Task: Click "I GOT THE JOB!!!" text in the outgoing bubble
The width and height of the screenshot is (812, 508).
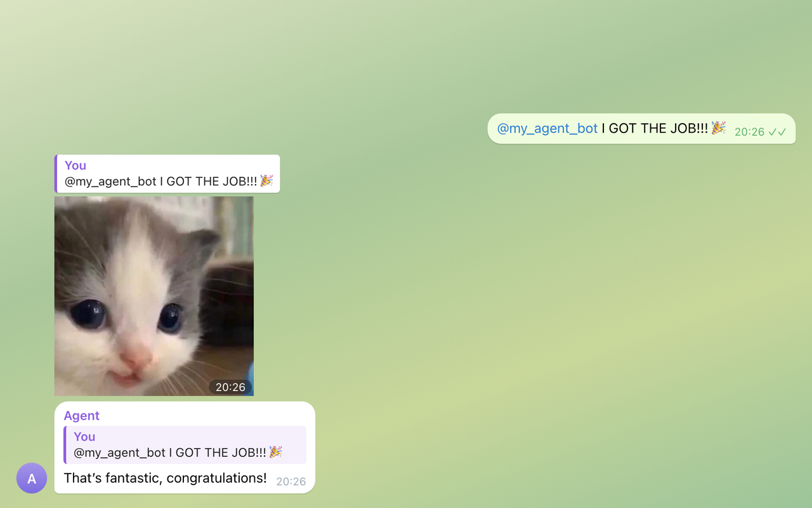Action: [x=654, y=128]
